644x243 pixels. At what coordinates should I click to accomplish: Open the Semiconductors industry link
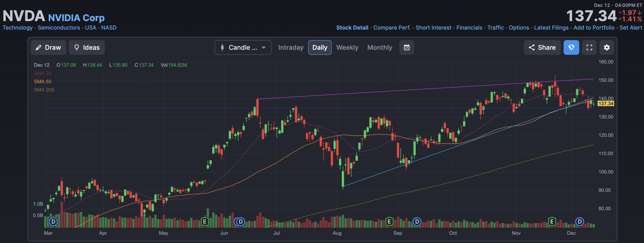tap(59, 28)
